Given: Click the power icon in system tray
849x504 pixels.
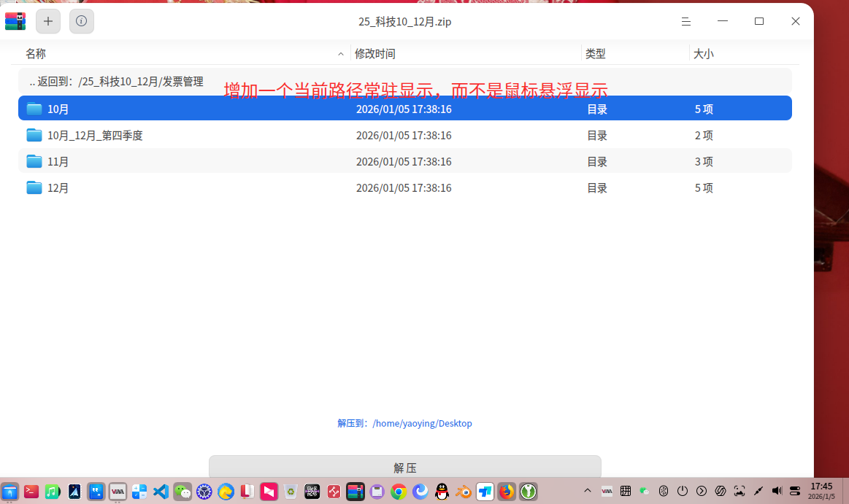Looking at the screenshot, I should pyautogui.click(x=683, y=491).
